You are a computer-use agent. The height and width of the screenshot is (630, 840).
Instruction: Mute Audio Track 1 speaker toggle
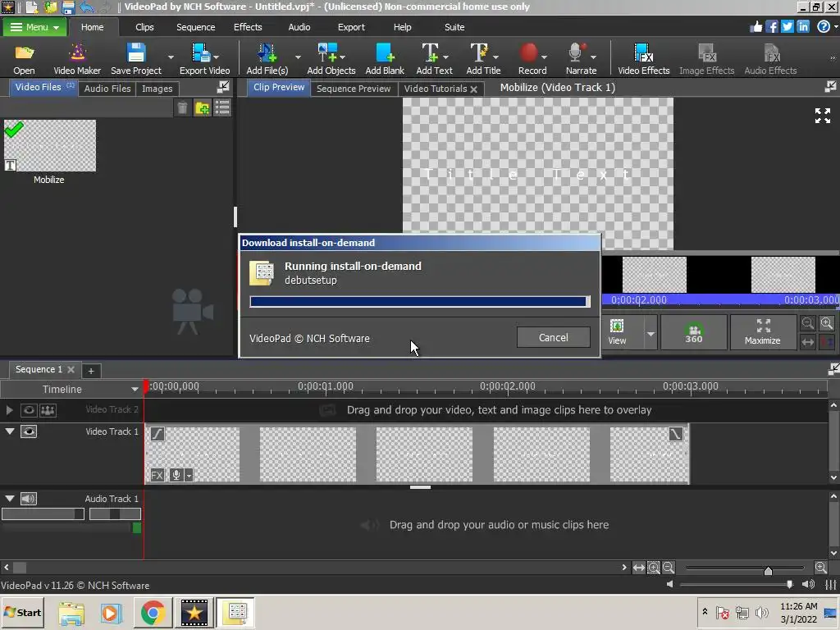tap(29, 499)
